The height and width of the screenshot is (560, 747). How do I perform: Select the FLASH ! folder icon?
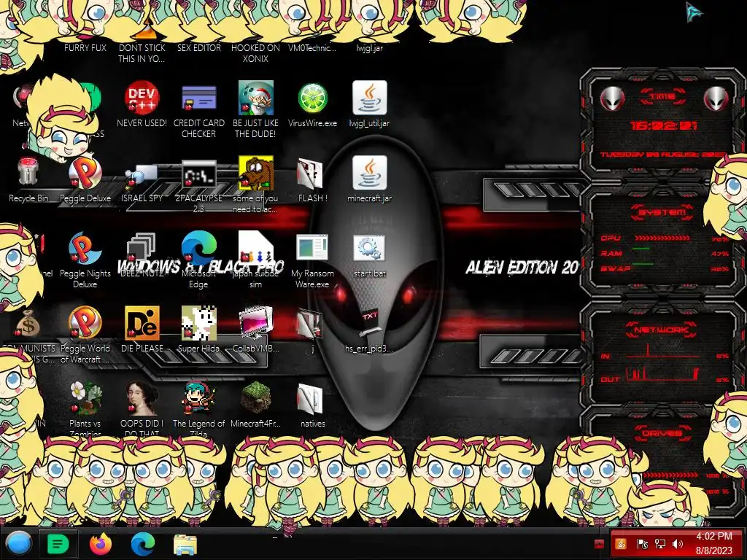pos(310,174)
